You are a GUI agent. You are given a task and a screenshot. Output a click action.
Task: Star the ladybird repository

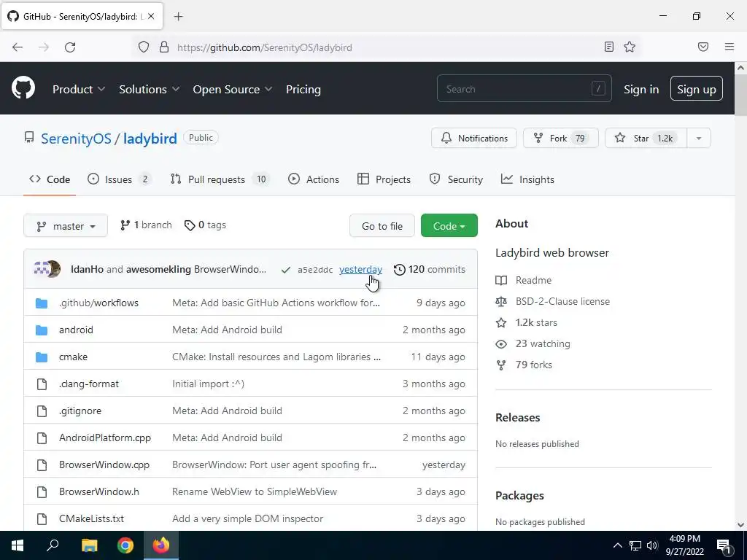coord(646,138)
